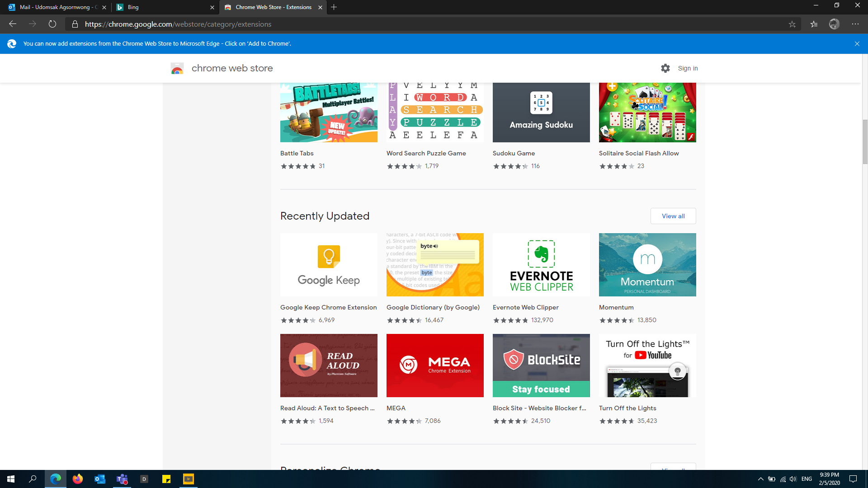
Task: Click the Google Keep Chrome Extension icon
Action: (x=329, y=264)
